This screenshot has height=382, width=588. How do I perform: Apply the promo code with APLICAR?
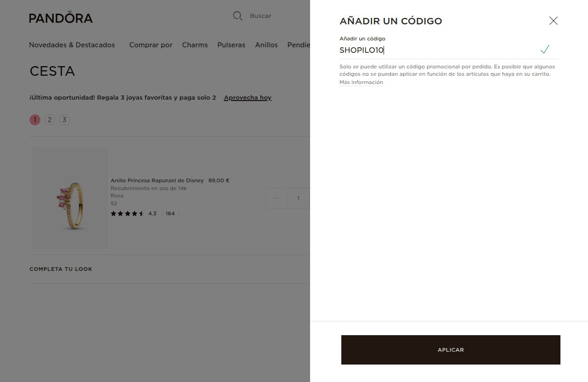[451, 350]
